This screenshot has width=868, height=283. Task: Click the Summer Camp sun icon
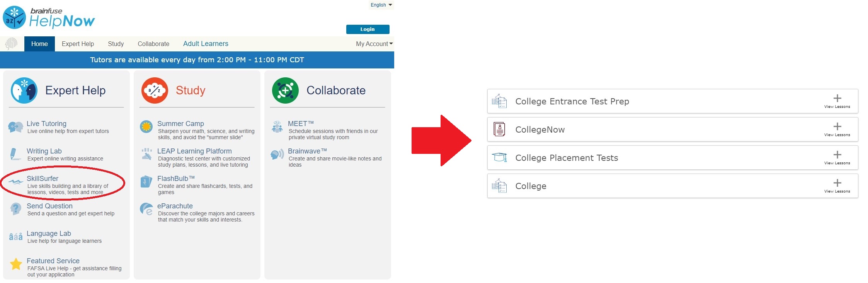(146, 126)
